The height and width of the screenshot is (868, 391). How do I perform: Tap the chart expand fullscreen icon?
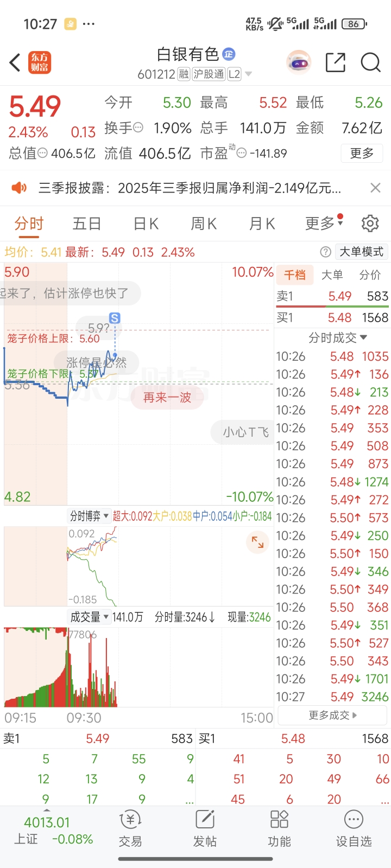pos(257,542)
